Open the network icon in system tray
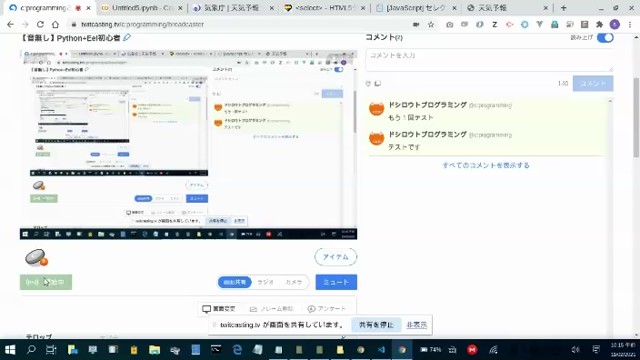 coord(493,350)
